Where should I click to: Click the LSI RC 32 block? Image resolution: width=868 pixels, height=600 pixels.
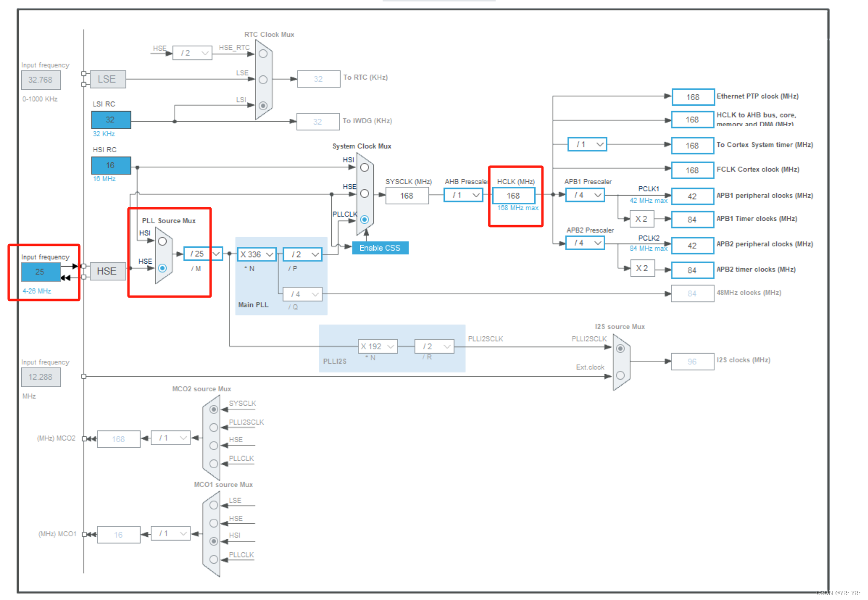tap(111, 120)
